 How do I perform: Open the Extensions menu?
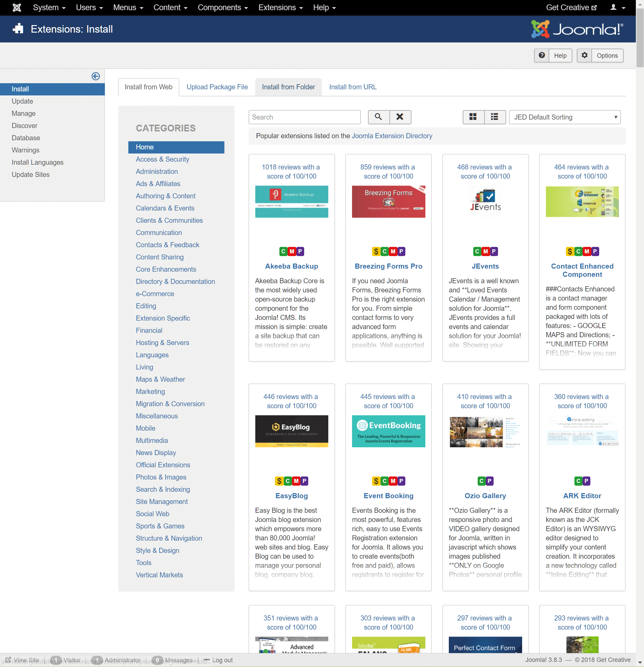pos(280,7)
